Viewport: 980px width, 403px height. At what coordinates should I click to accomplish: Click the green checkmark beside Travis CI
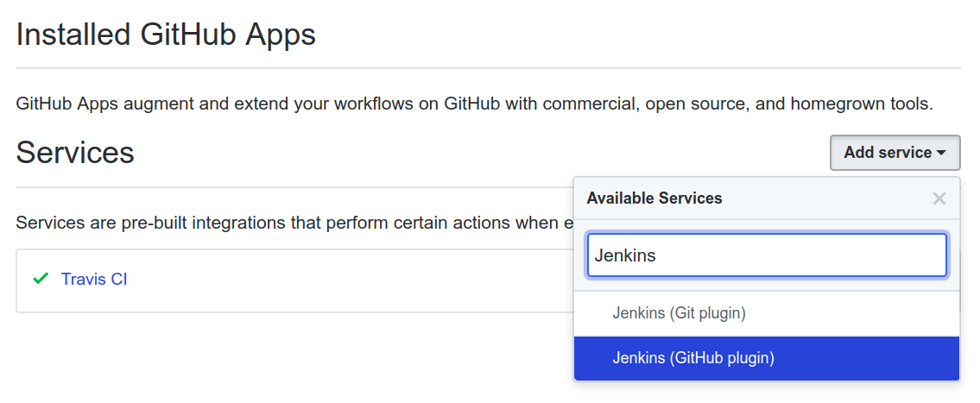(x=40, y=280)
